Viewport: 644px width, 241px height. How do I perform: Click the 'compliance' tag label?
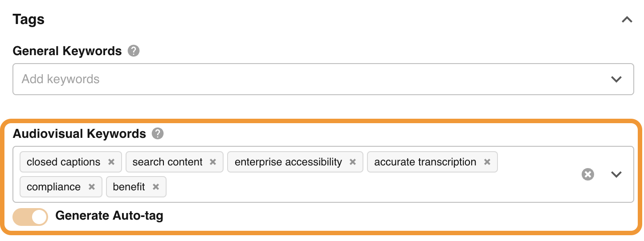click(x=53, y=187)
